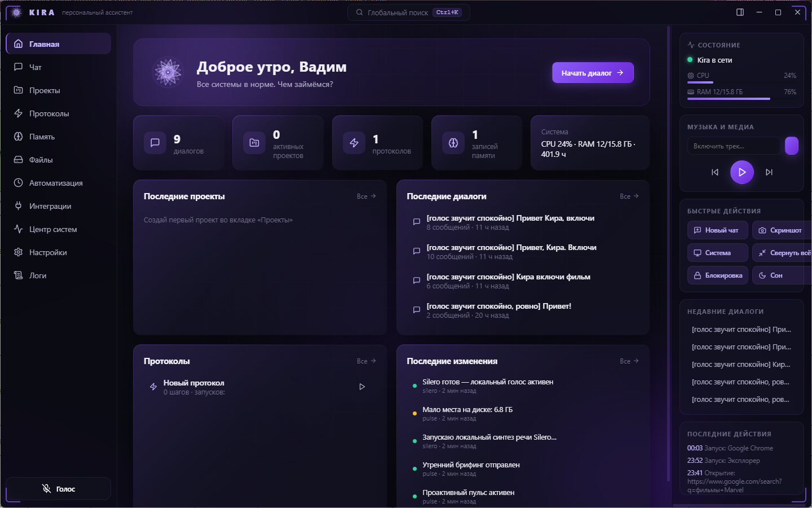812x508 pixels.
Task: Show all in Последние проекты
Action: point(367,196)
